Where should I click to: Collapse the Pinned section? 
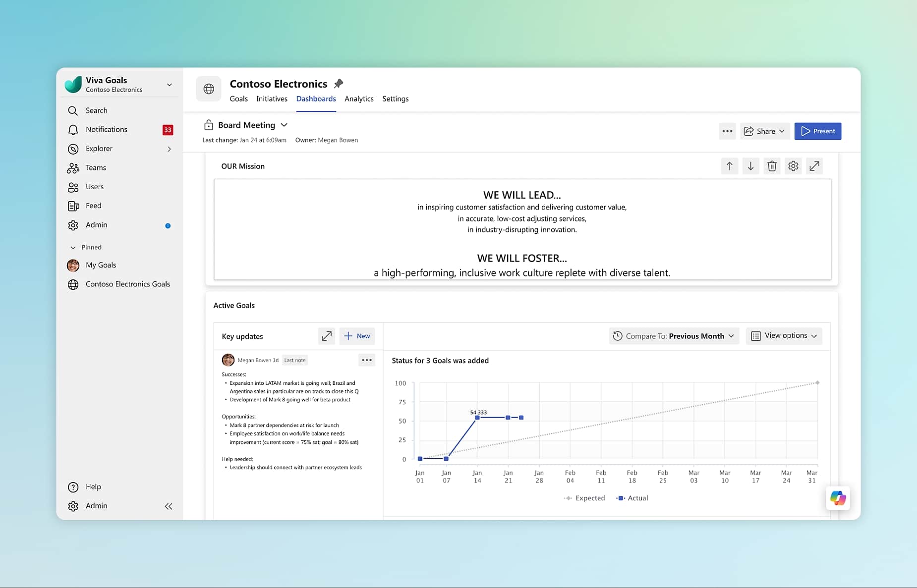click(73, 247)
